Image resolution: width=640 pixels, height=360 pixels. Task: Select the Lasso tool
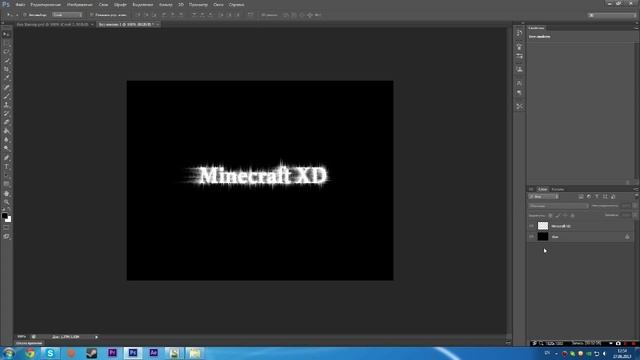(x=7, y=52)
